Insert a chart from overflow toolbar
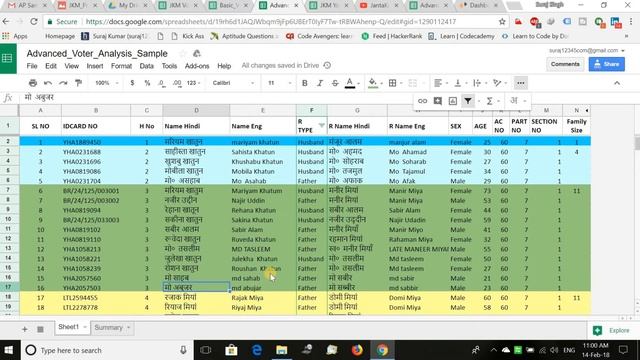Image resolution: width=640 pixels, height=360 pixels. pos(453,101)
